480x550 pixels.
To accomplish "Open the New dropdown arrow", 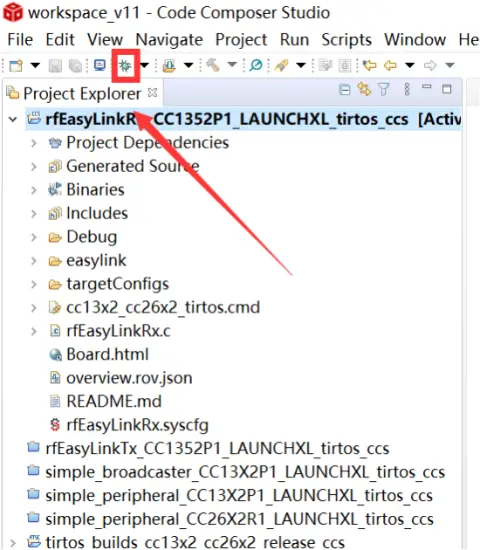I will (x=35, y=65).
